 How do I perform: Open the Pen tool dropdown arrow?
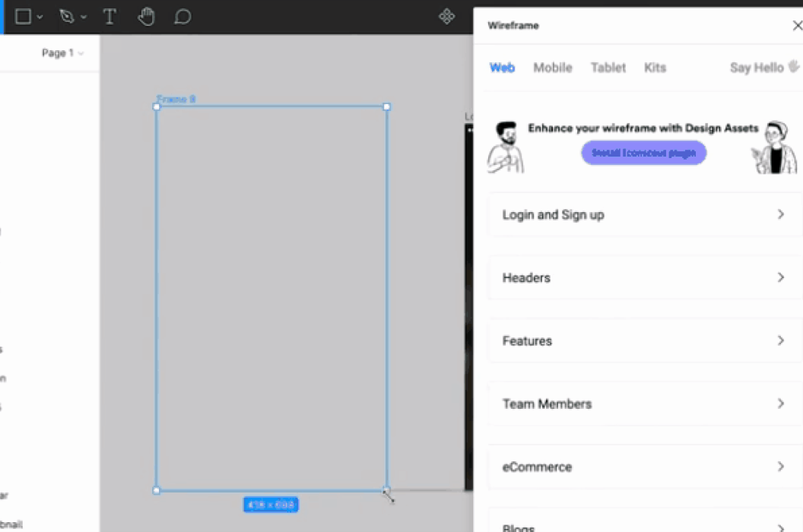pyautogui.click(x=84, y=17)
